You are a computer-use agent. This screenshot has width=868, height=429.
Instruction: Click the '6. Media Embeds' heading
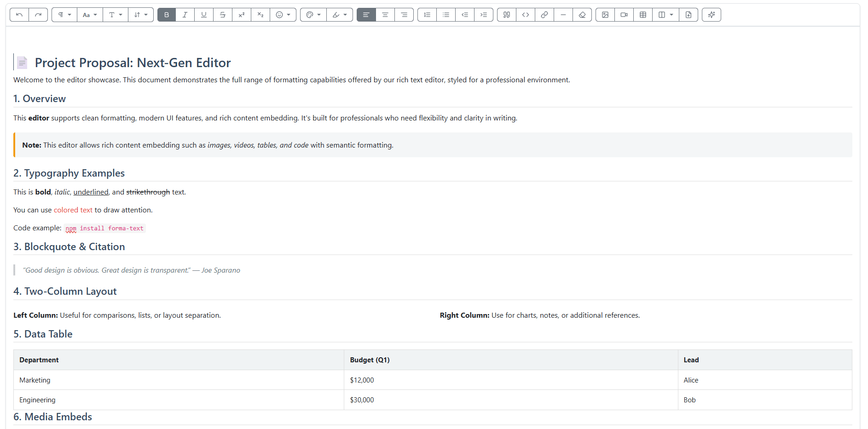click(53, 417)
